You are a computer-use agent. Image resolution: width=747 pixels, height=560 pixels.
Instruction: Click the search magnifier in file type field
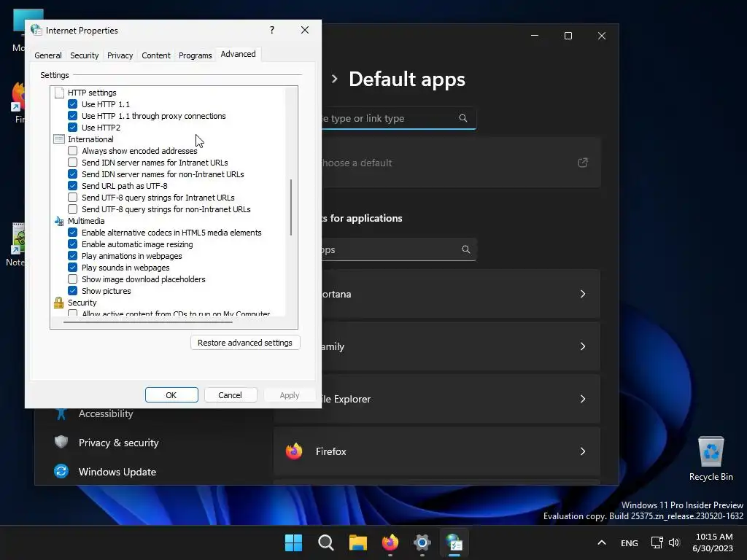(463, 118)
